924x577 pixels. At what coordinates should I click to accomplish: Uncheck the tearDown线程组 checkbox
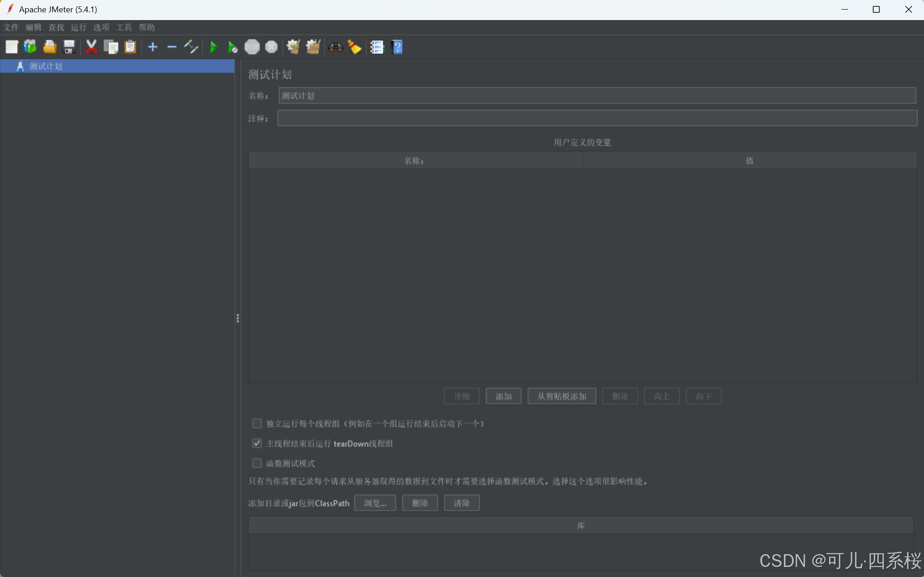coord(257,443)
